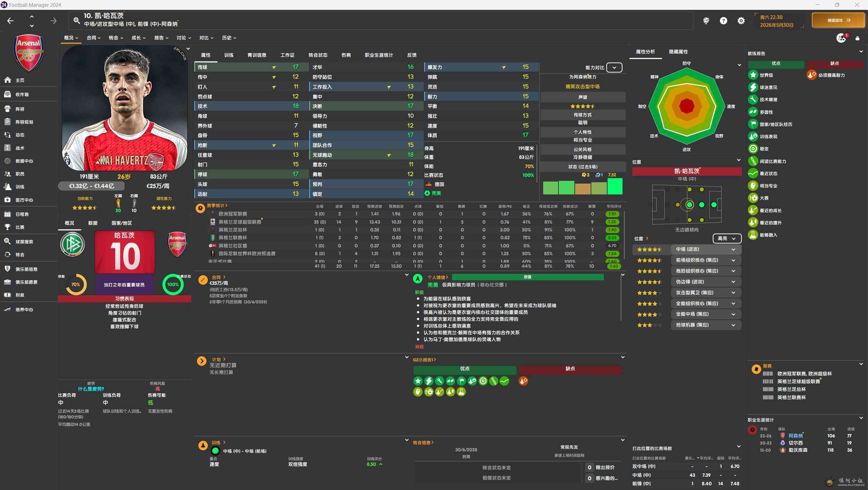Click the world-class star icon 世界级
868x490 pixels.
[x=753, y=75]
